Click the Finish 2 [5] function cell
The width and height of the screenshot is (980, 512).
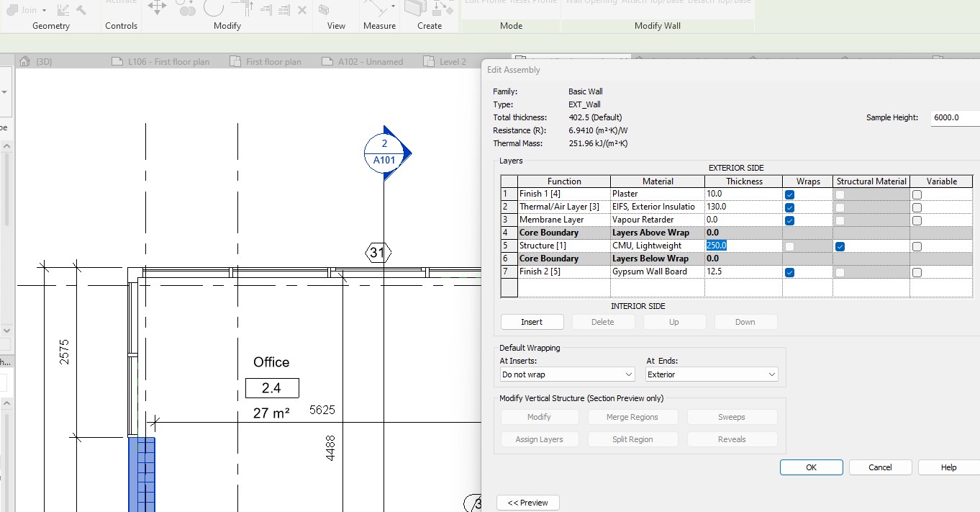pos(564,271)
